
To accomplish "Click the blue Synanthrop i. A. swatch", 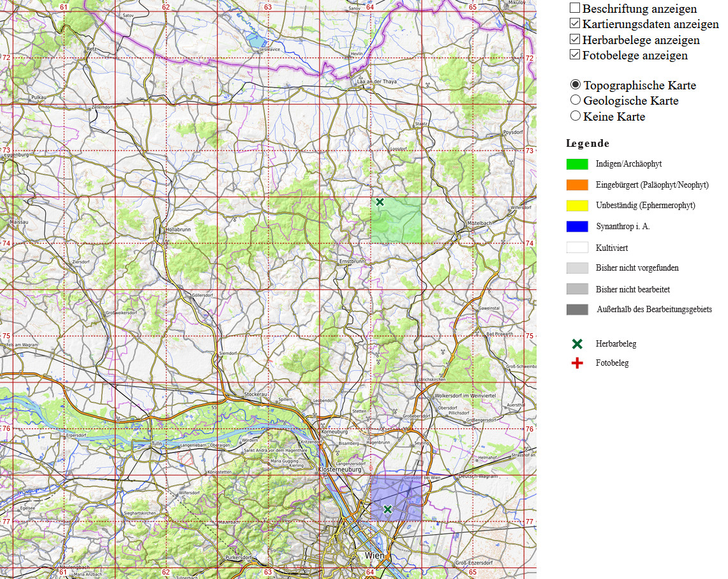I will 577,227.
